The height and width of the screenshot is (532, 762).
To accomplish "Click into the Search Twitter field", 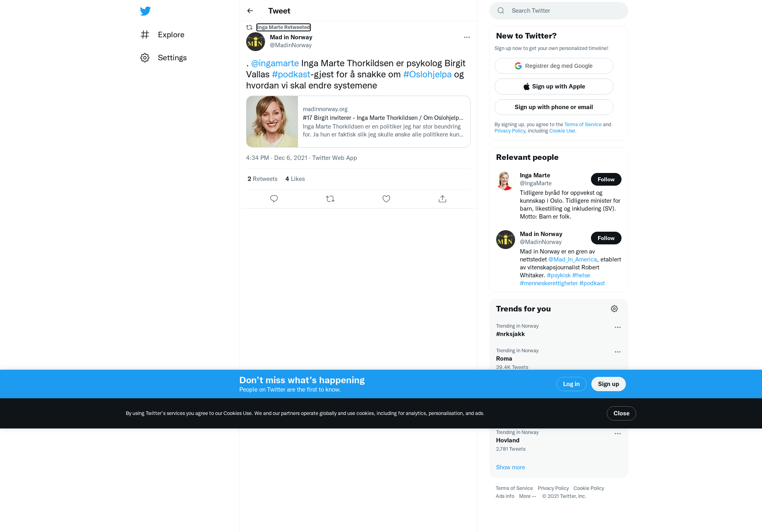I will tap(559, 11).
